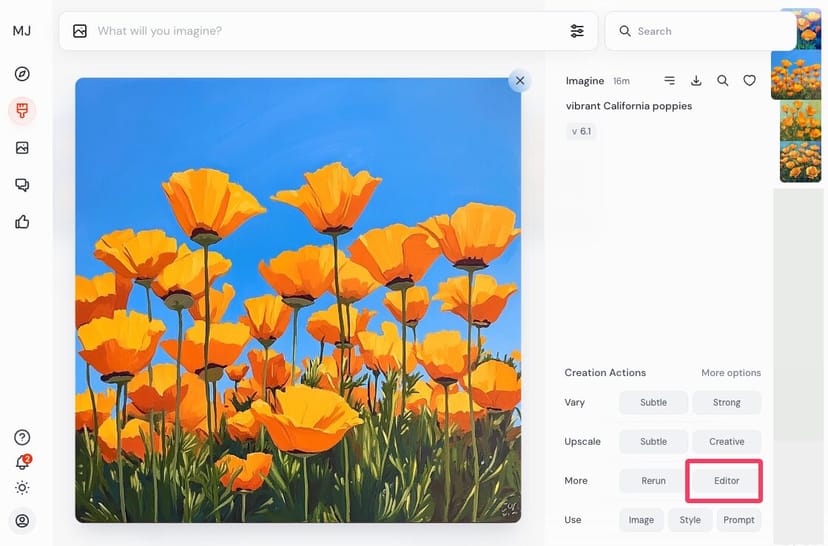Open the prompt settings sliders icon

[577, 31]
